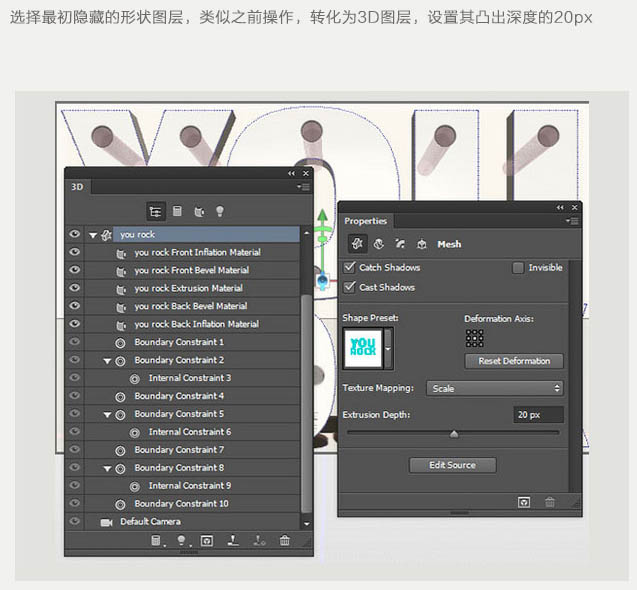Select the whole scene filter icon in 3D panel
Viewport: 637px width, 590px height.
(156, 211)
